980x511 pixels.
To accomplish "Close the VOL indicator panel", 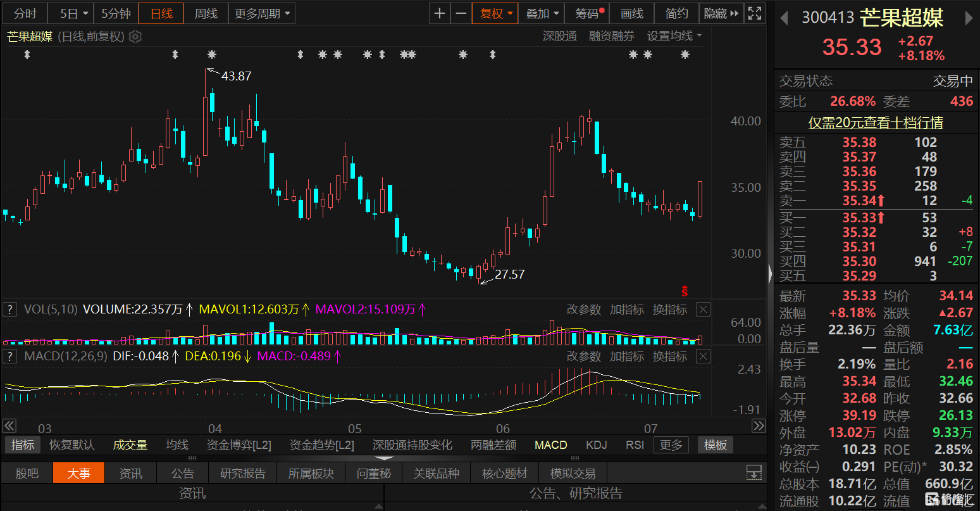I will [703, 310].
